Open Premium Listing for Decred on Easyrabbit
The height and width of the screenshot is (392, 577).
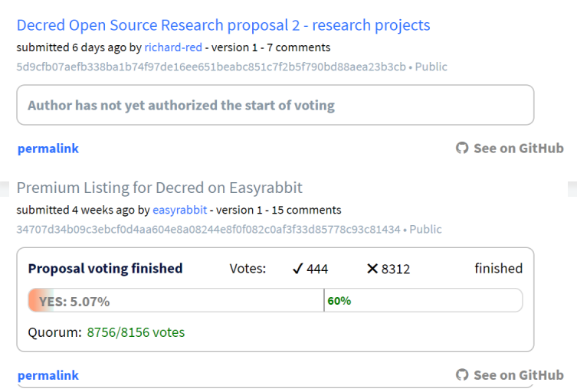159,188
